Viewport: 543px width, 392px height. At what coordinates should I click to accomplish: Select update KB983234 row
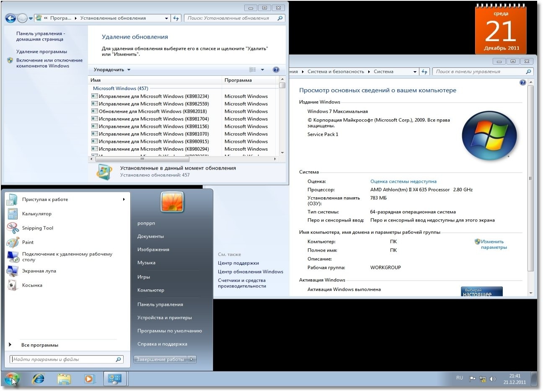pyautogui.click(x=183, y=96)
